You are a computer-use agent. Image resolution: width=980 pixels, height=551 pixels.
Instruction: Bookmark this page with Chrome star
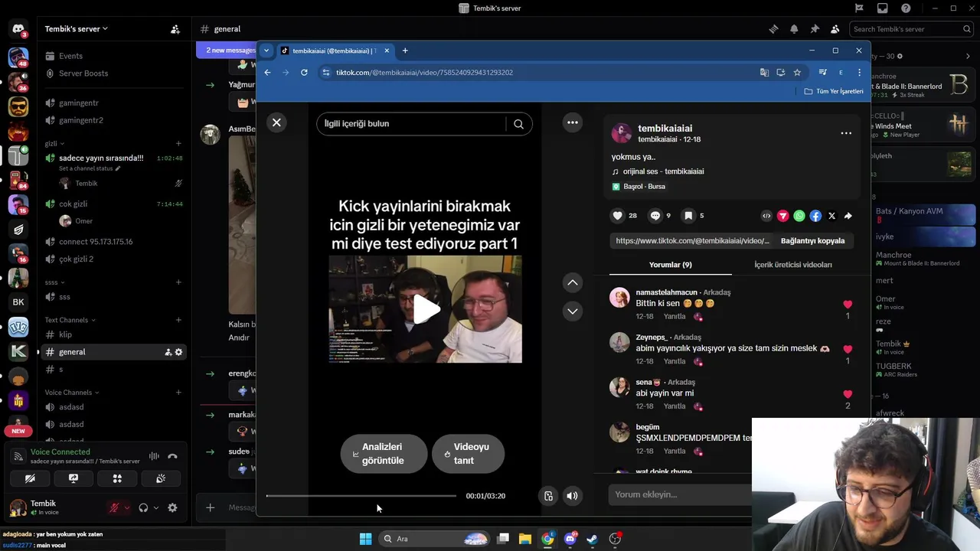[x=797, y=72]
